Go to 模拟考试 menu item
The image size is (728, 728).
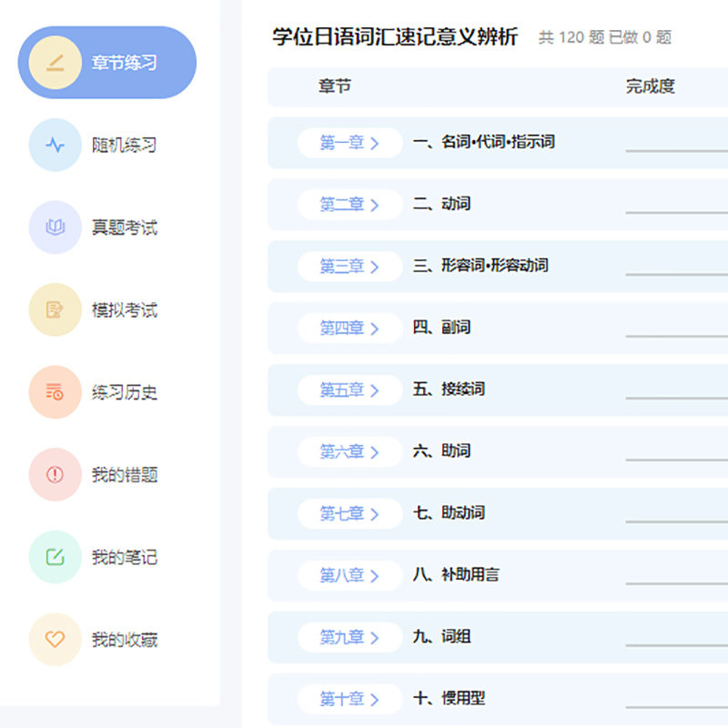[x=124, y=310]
